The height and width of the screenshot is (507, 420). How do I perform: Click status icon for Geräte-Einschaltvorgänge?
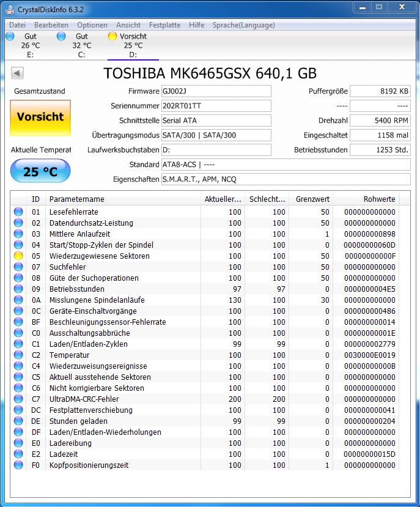[x=18, y=311]
